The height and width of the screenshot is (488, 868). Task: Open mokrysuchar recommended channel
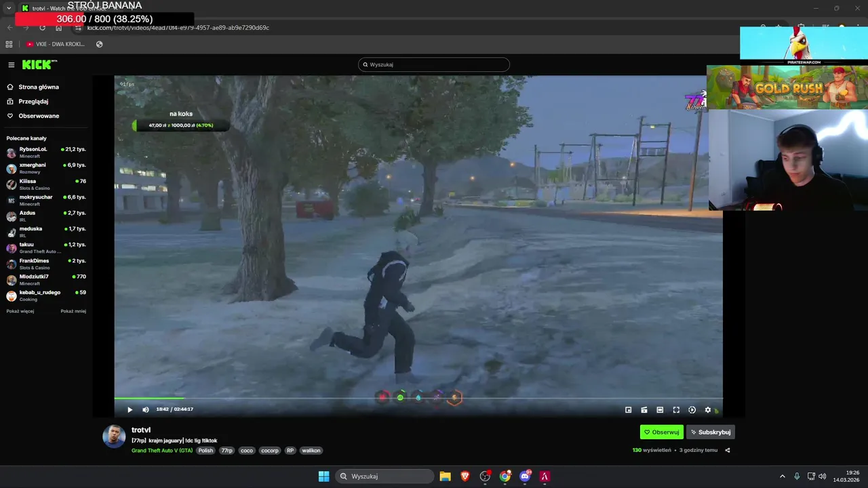(x=46, y=200)
